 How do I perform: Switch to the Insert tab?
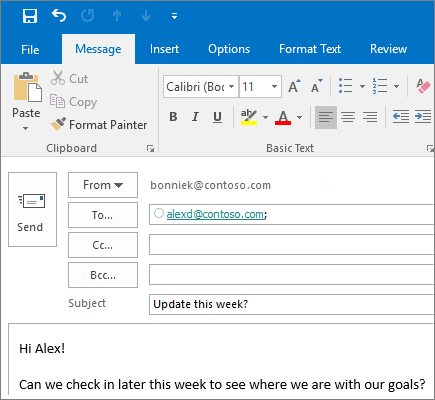164,49
